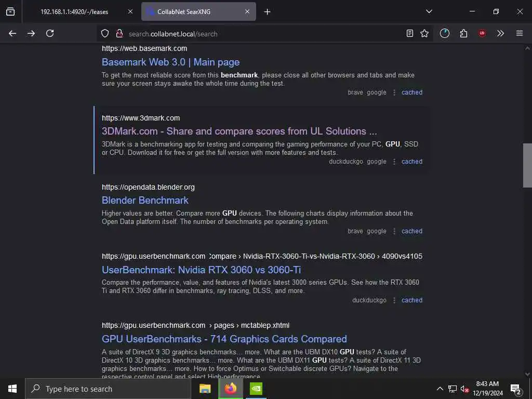Open the uBlock Origin icon

pyautogui.click(x=482, y=33)
